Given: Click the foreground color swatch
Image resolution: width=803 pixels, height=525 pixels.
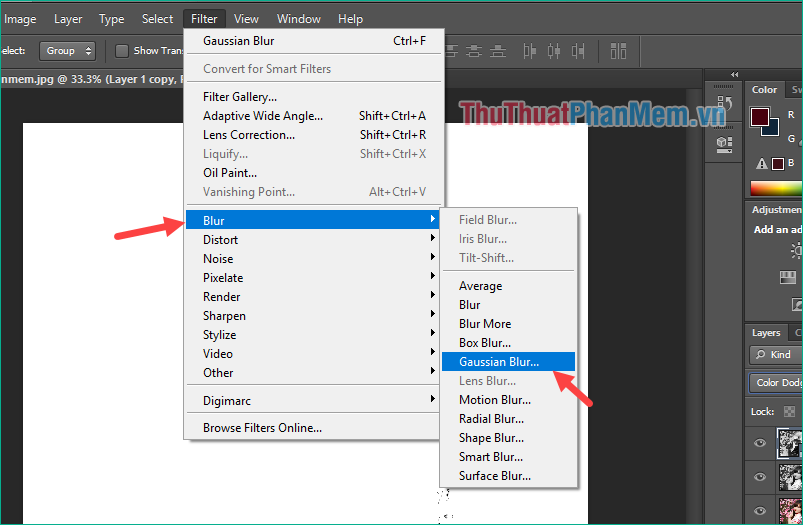Looking at the screenshot, I should 760,117.
